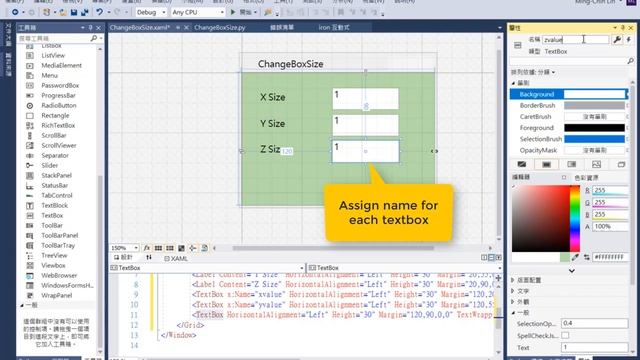640x360 pixels.
Task: Click the horizontal split view icon
Action: (491, 258)
